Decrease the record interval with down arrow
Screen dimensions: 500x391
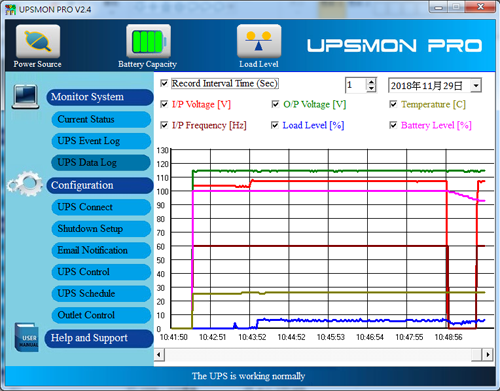[x=371, y=89]
